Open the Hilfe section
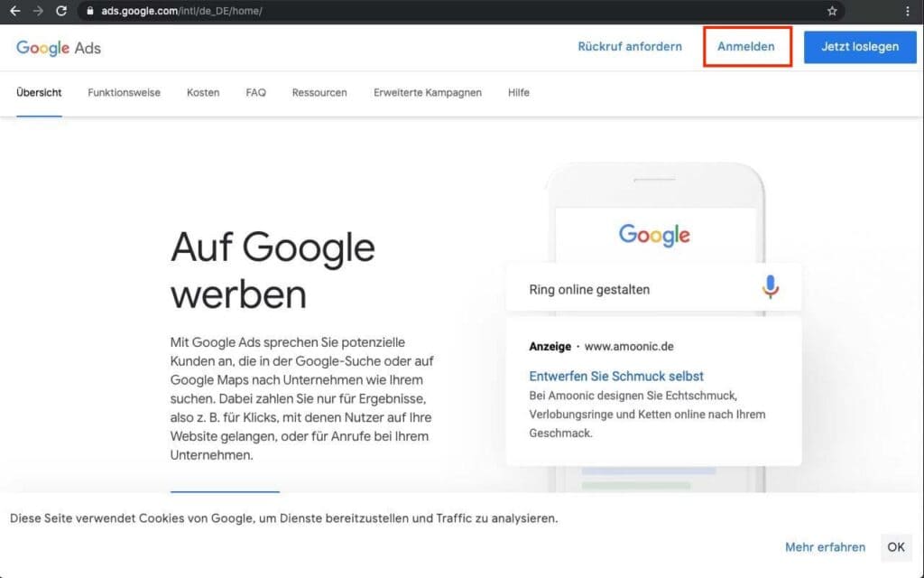This screenshot has width=924, height=578. pos(518,92)
